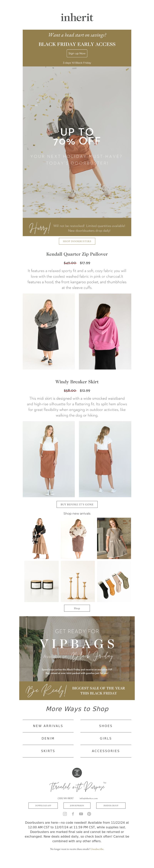The width and height of the screenshot is (154, 868).
Task: Click the Download App button
Action: point(43,806)
